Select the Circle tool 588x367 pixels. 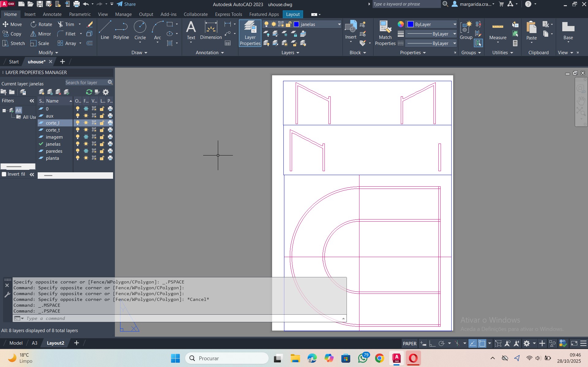pyautogui.click(x=140, y=30)
